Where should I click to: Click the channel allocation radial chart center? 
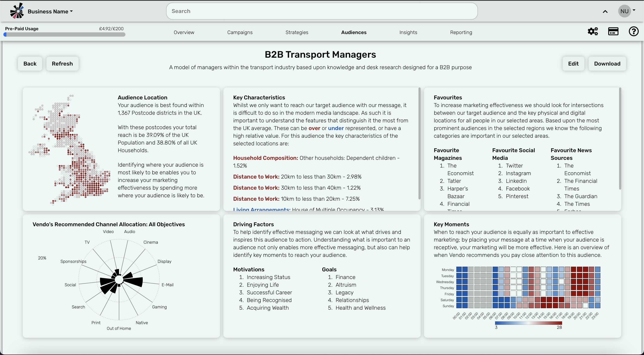pos(119,280)
